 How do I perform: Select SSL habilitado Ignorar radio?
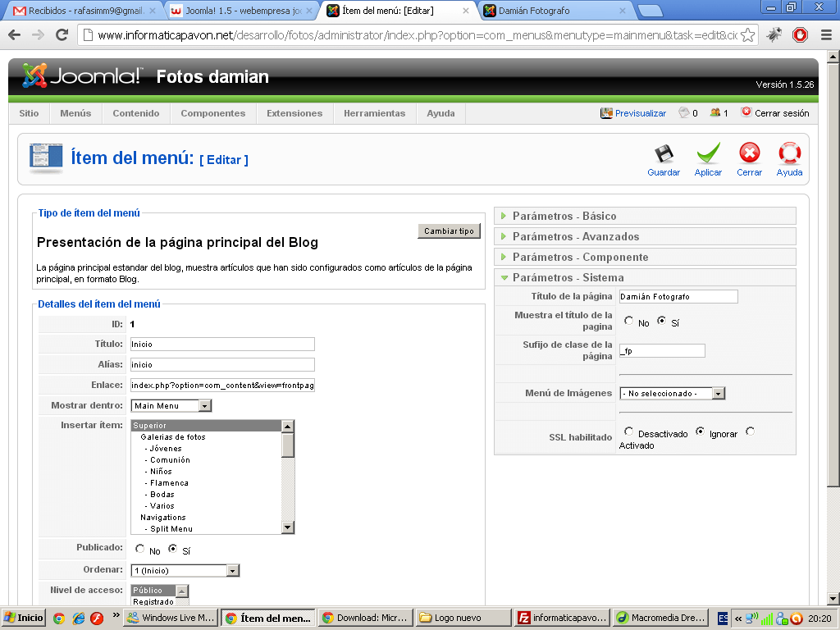coord(700,431)
